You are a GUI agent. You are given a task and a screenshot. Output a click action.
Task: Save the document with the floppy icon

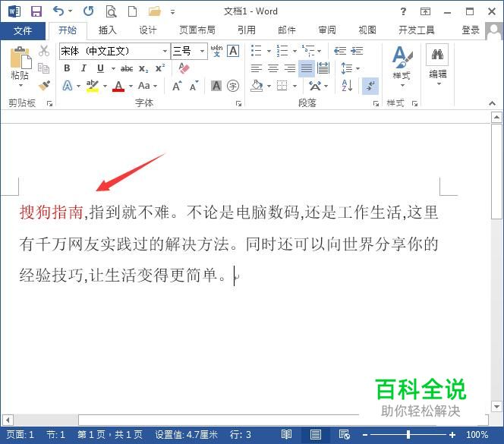tap(36, 11)
